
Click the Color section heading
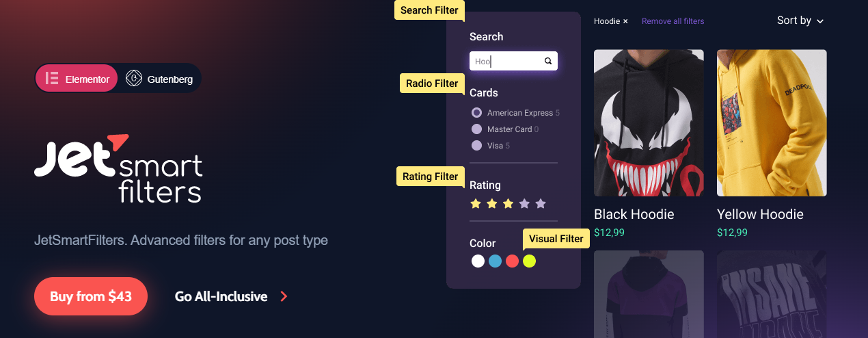(483, 243)
